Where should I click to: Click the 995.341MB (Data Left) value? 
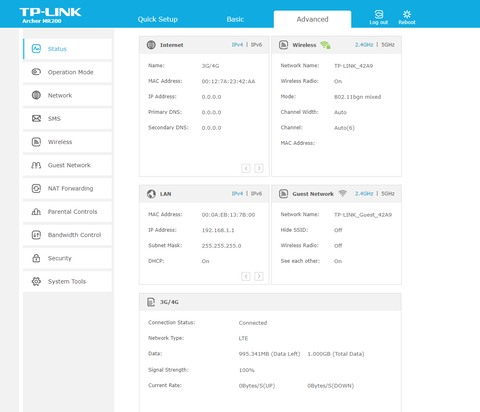(269, 354)
